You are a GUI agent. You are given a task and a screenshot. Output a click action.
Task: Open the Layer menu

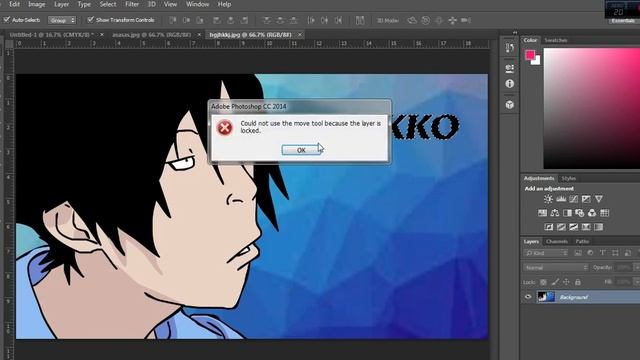[62, 4]
